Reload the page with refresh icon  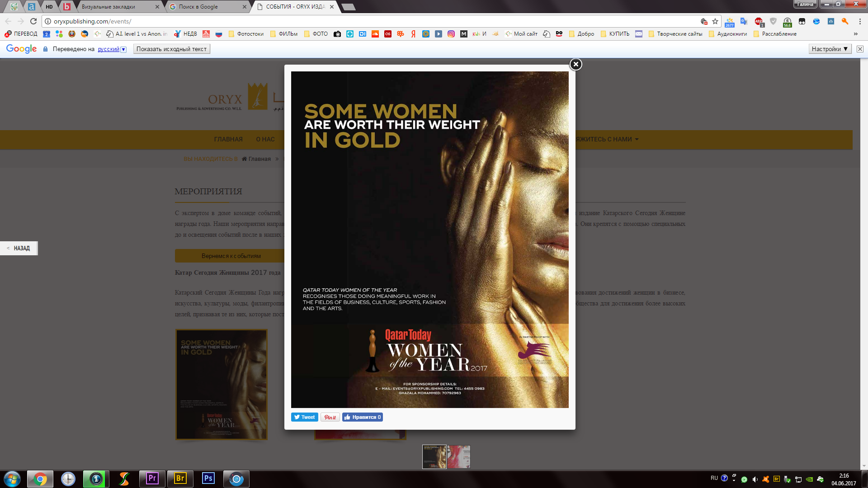[33, 21]
